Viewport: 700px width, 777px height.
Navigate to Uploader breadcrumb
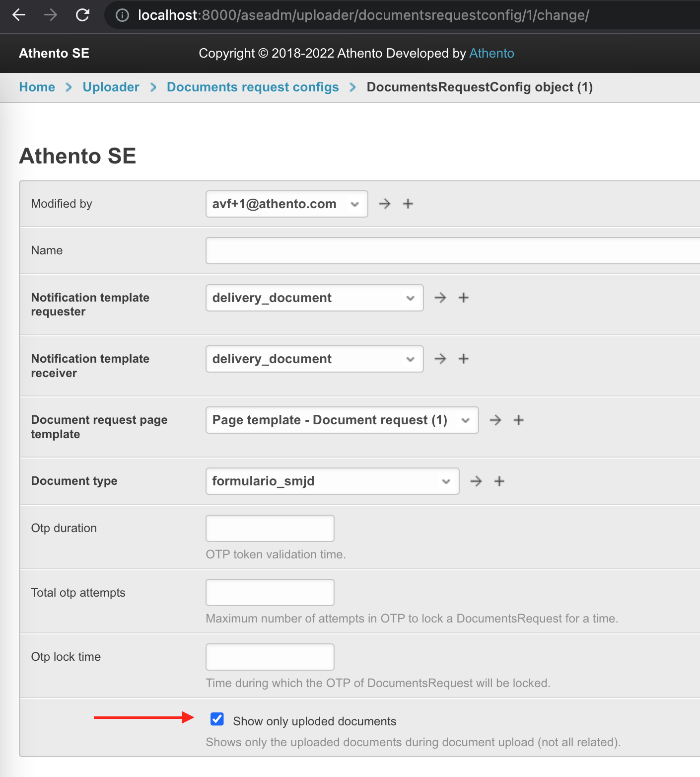(111, 87)
